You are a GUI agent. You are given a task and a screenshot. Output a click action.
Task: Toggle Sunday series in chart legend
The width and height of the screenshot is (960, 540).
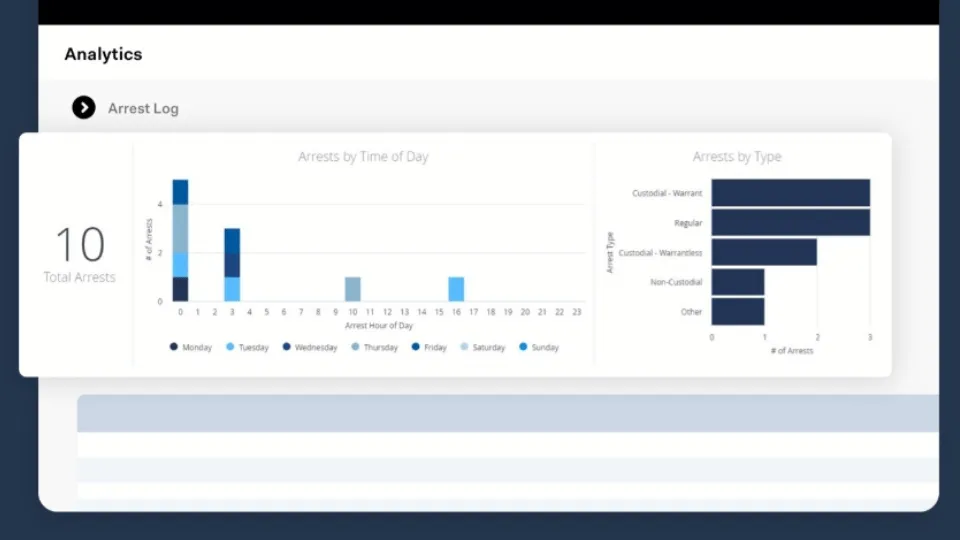(x=539, y=347)
